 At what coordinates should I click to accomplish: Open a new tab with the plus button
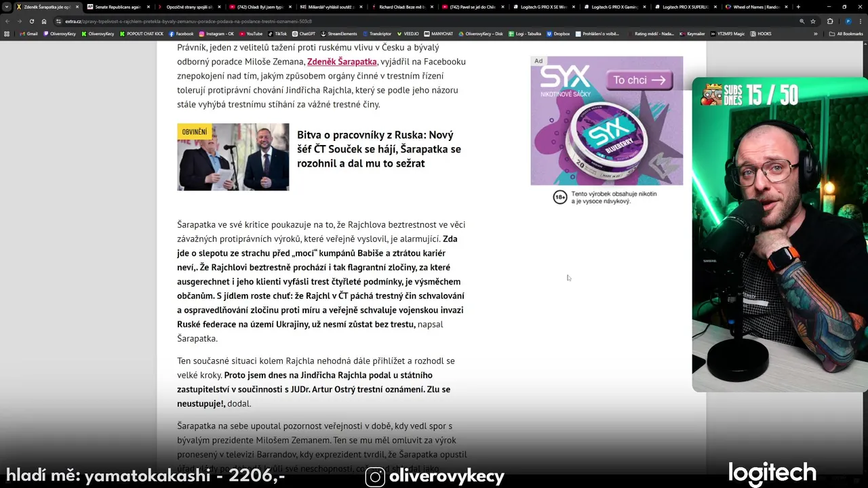point(798,7)
